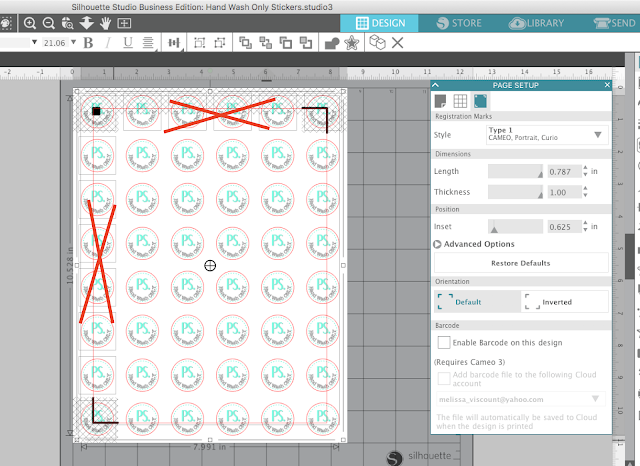Screen dimensions: 640x466
Task: Click window title Hand Wash Only Stickers.studio3
Action: 269,7
